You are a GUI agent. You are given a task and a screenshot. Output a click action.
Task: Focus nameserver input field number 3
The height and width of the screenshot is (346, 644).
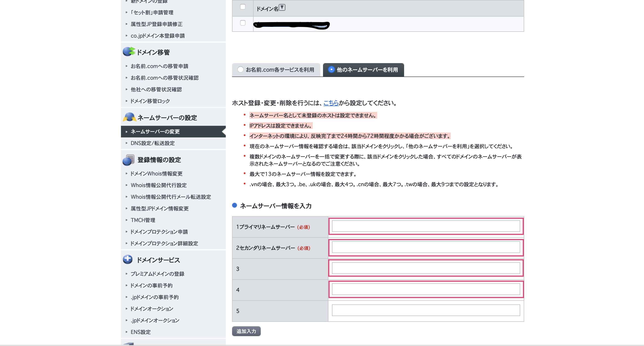(426, 268)
